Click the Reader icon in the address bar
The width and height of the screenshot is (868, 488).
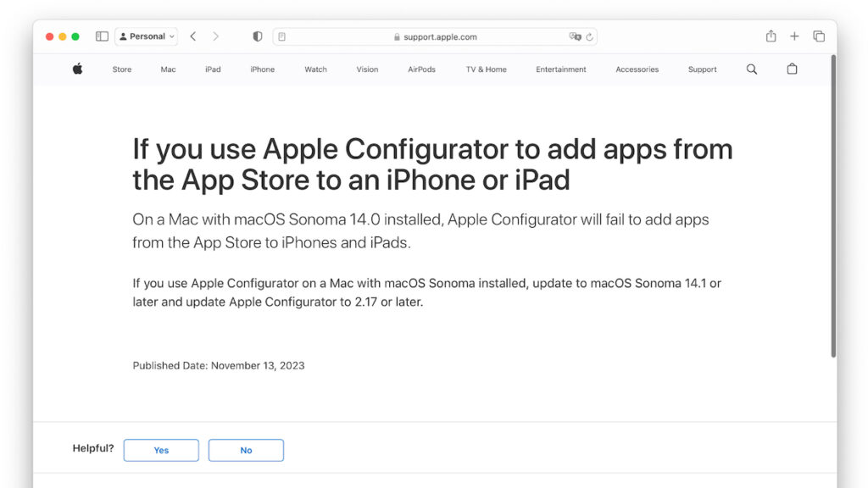coord(283,36)
